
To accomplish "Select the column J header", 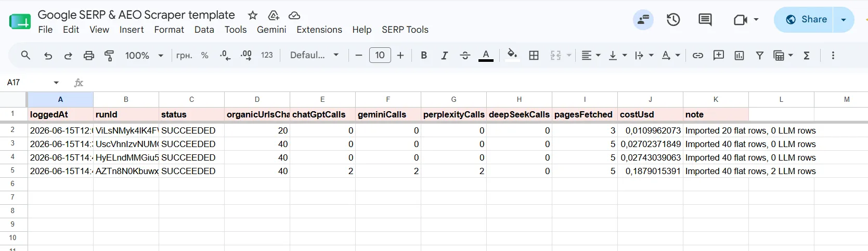I will (650, 99).
